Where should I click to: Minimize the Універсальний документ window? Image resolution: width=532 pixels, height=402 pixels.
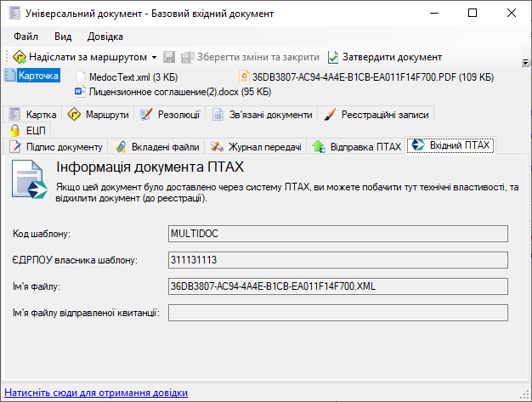click(x=434, y=13)
